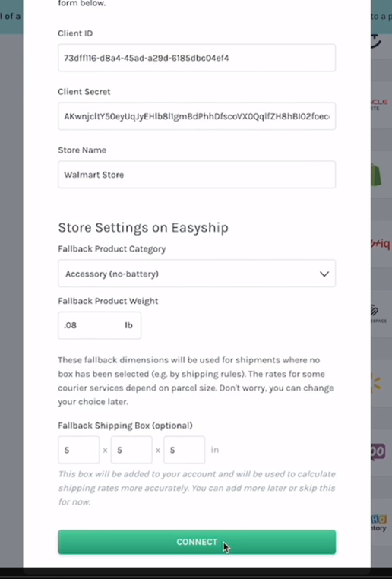Select the Zoho Inventory logo
The image size is (392, 579).
[379, 524]
